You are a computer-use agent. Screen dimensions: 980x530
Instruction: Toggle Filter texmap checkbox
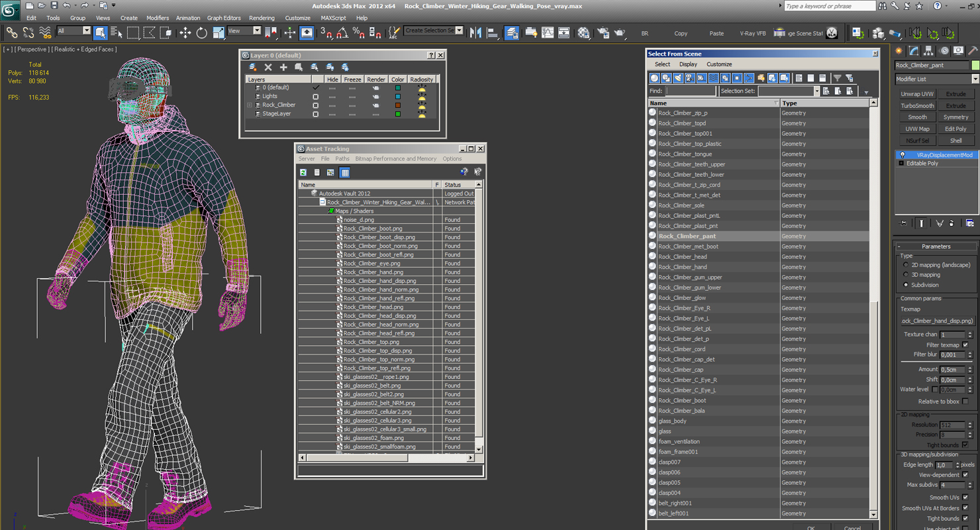pos(965,345)
